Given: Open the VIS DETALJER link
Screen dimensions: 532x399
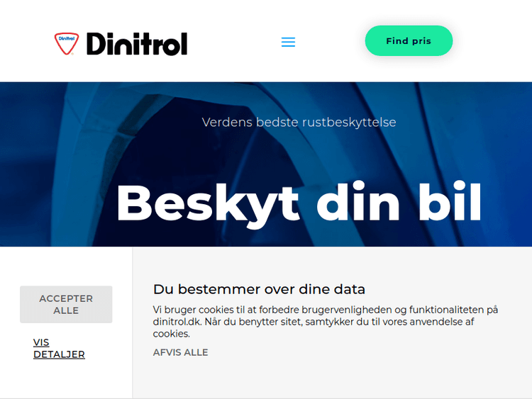Looking at the screenshot, I should coord(59,349).
